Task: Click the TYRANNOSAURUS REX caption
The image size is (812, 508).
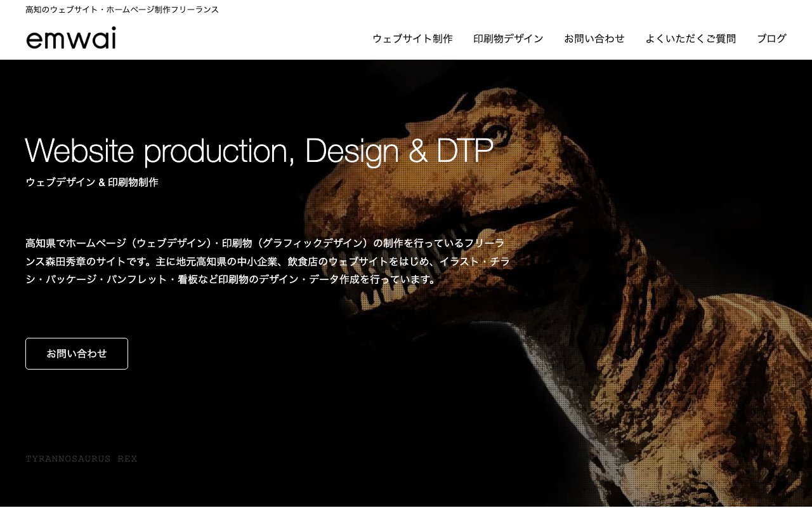Action: click(81, 458)
